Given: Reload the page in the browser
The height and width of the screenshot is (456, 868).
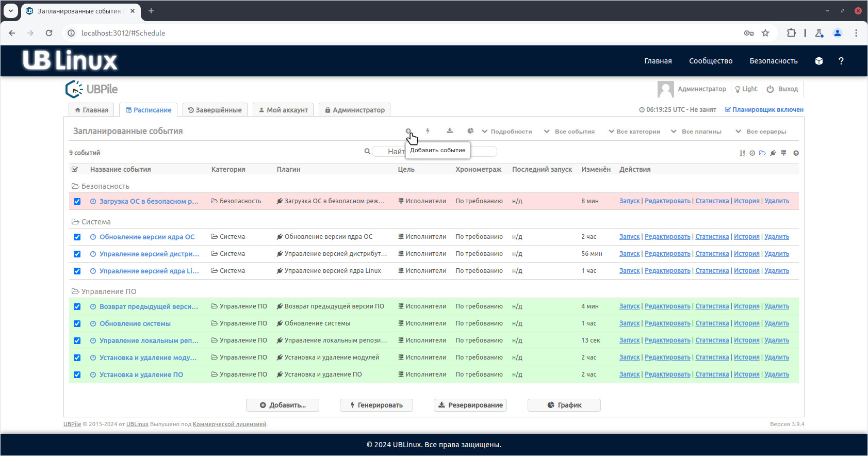Looking at the screenshot, I should coord(49,33).
